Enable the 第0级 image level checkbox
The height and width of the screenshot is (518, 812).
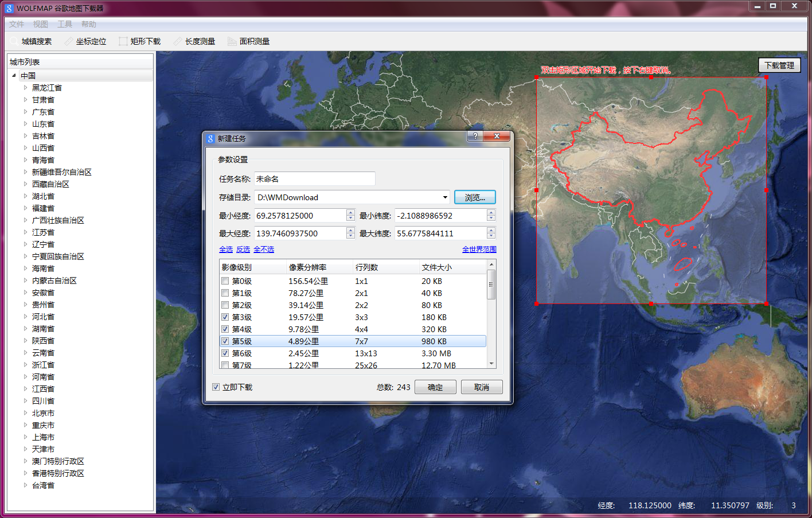click(226, 281)
